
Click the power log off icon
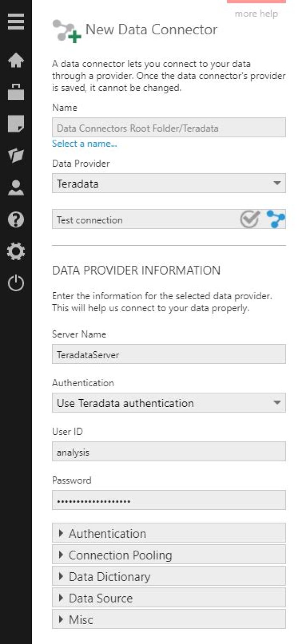(x=16, y=283)
